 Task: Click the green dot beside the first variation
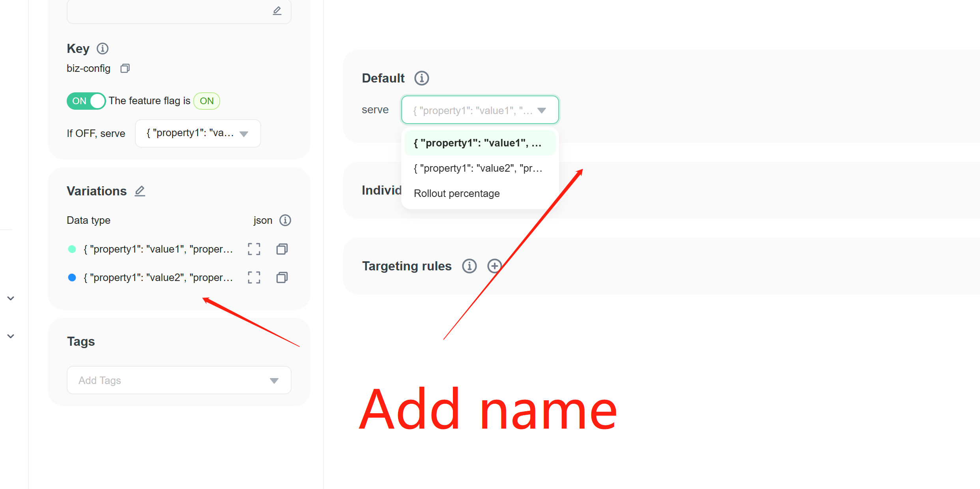(72, 249)
